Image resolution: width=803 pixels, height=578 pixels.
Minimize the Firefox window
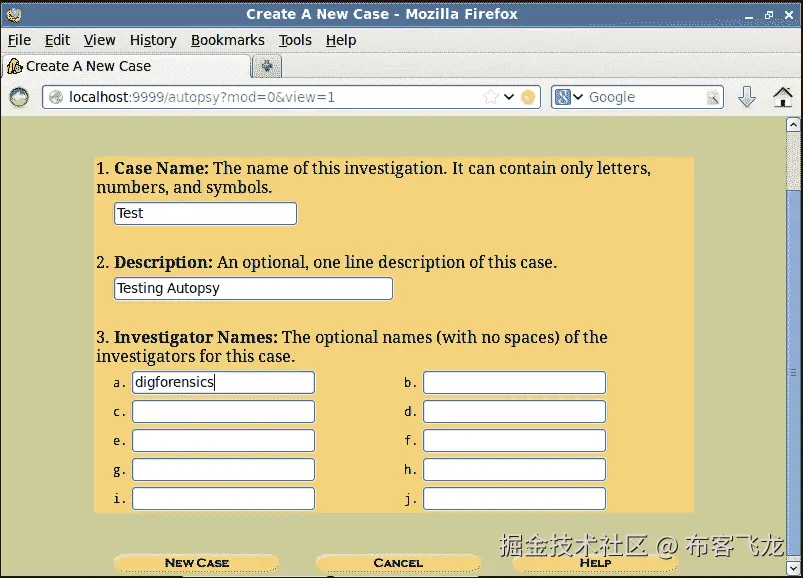pyautogui.click(x=749, y=16)
